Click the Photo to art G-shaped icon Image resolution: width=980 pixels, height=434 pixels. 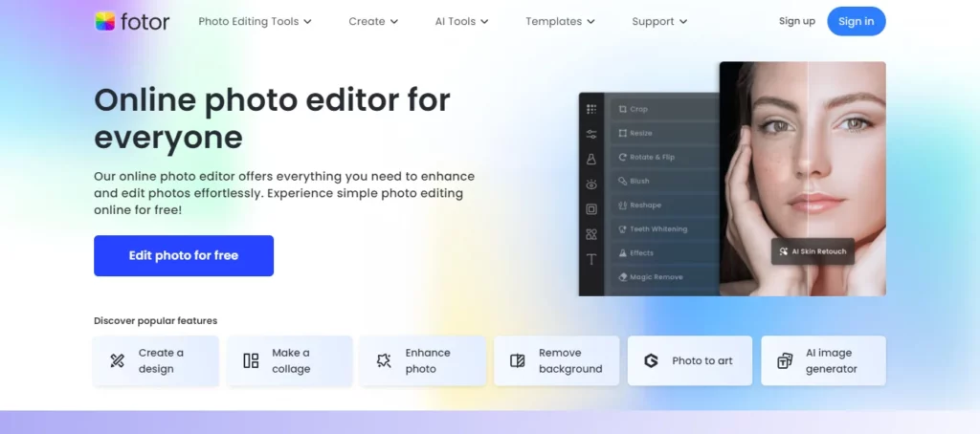[651, 360]
